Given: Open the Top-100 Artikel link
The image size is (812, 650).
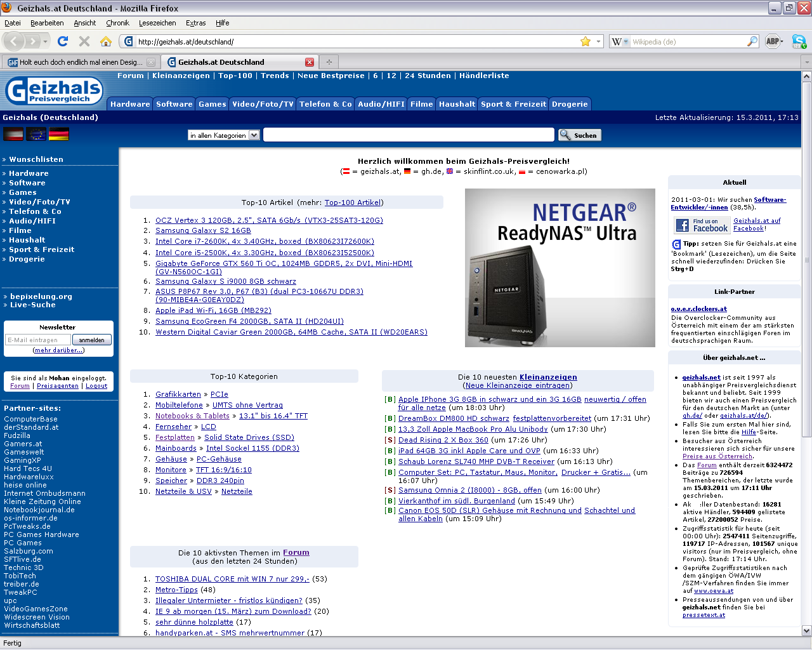Looking at the screenshot, I should pos(353,202).
